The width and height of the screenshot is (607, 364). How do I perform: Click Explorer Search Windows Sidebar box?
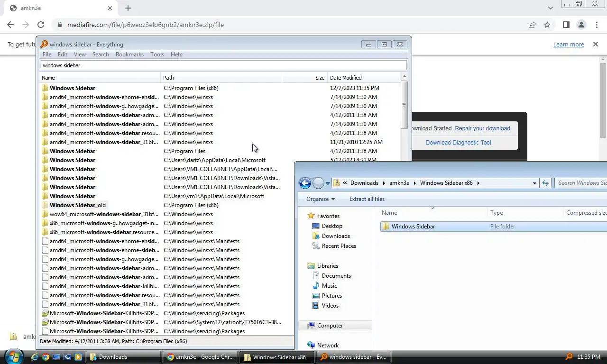tap(581, 183)
